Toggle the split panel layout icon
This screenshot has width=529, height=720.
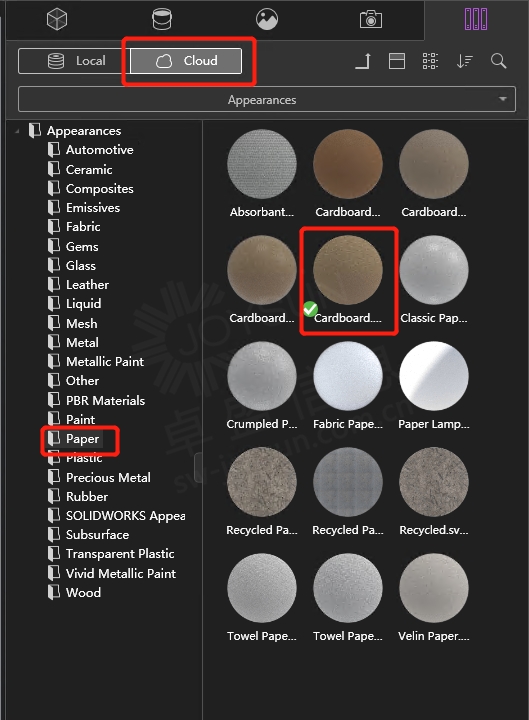397,61
